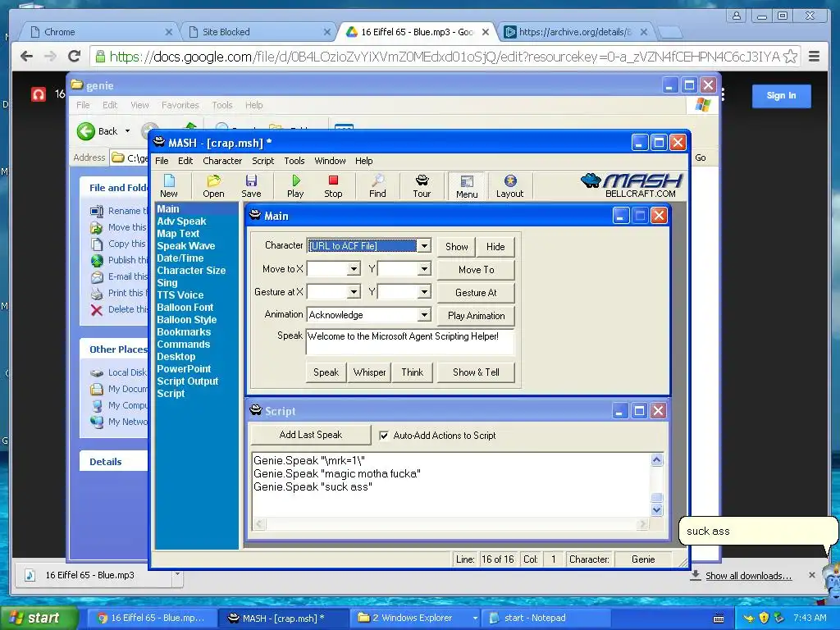Screen dimensions: 840x630
Task: Click the Gesture At button
Action: 476,293
